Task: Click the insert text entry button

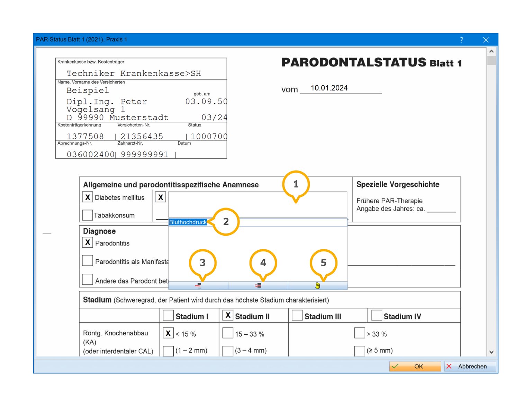Action: click(x=198, y=286)
